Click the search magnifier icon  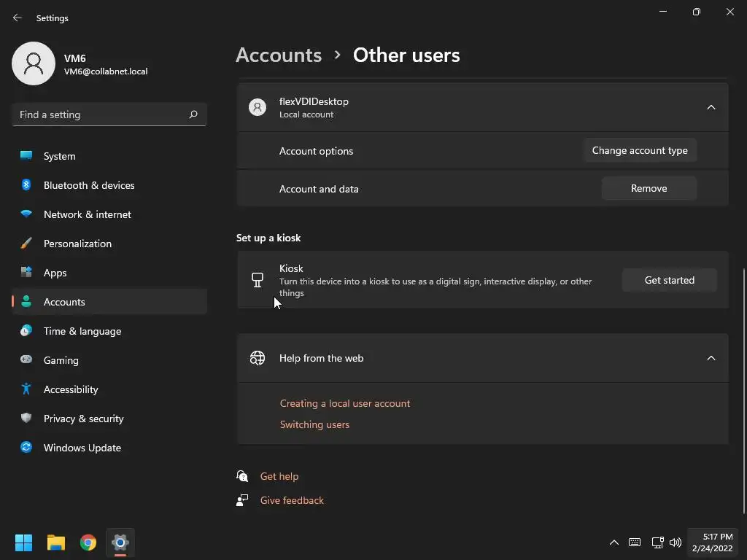(x=193, y=114)
